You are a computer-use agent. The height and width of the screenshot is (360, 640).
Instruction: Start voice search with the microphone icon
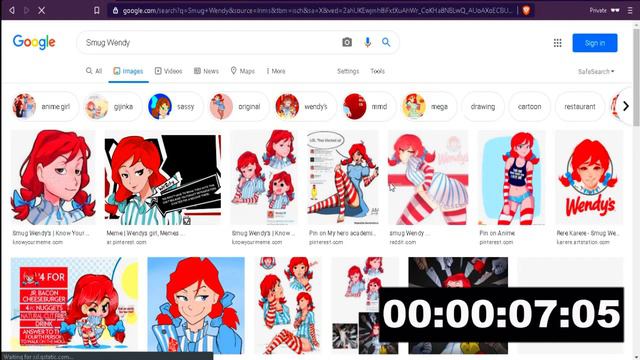(367, 42)
